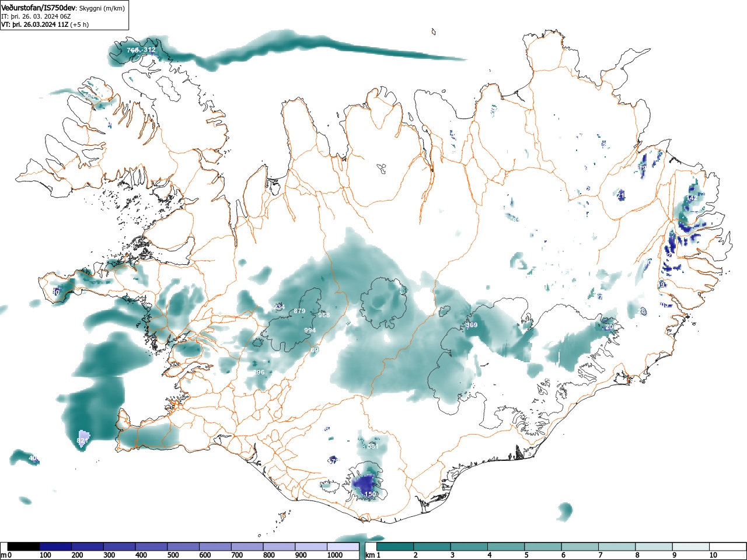Viewport: 747px width, 560px height.
Task: Click the 10 label on km scale
Action: pyautogui.click(x=713, y=555)
